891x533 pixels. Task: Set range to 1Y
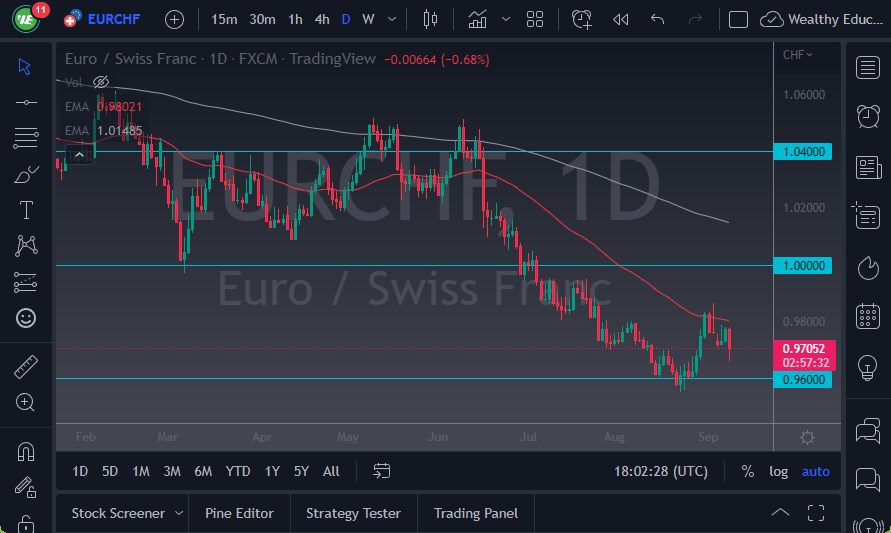pos(272,471)
